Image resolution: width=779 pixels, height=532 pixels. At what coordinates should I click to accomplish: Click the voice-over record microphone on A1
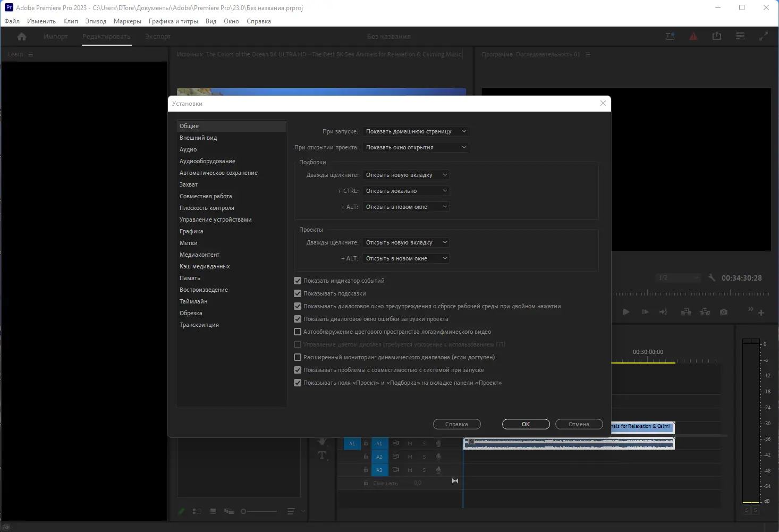click(438, 443)
